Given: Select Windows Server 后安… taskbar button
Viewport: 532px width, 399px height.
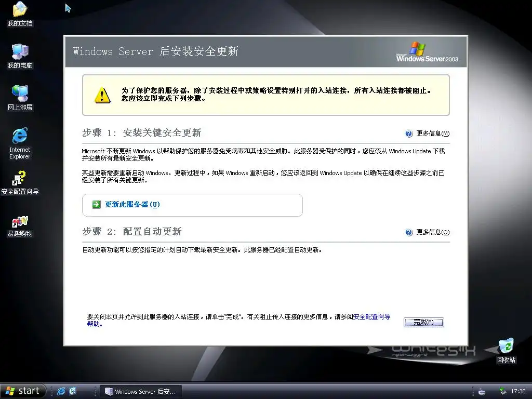Looking at the screenshot, I should click(x=141, y=392).
